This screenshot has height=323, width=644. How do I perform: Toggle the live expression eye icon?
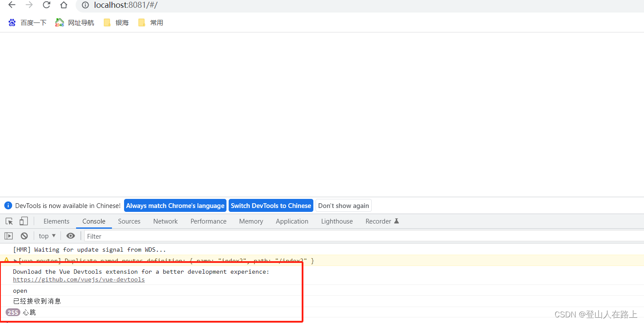(70, 236)
